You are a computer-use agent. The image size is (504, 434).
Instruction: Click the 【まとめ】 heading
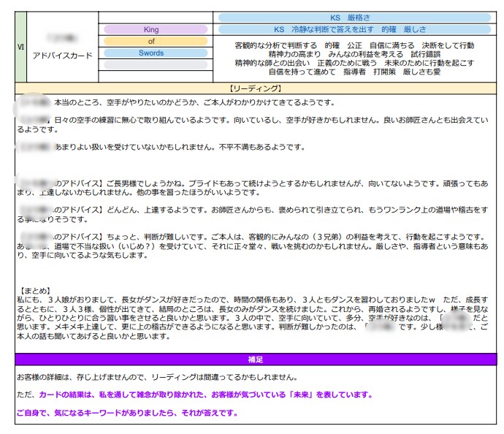click(x=35, y=291)
